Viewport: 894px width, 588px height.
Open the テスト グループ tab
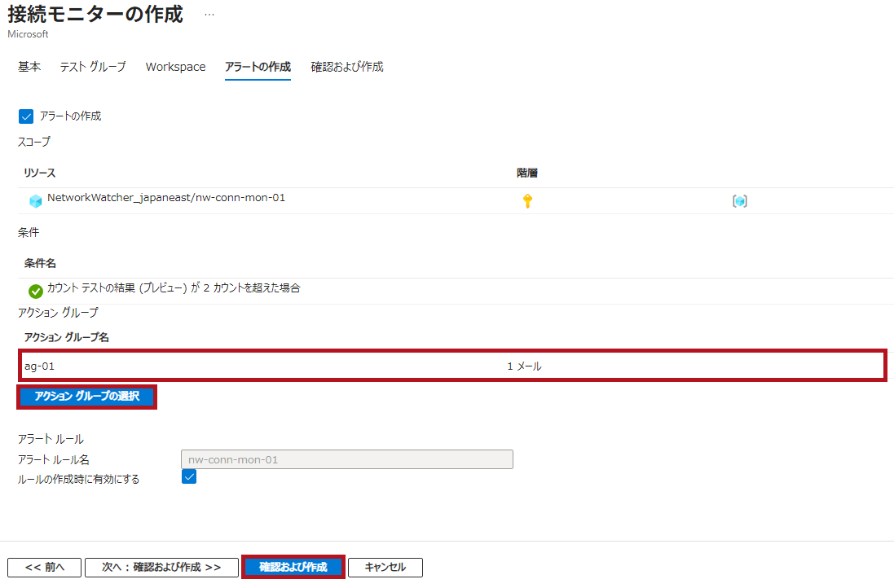(93, 67)
